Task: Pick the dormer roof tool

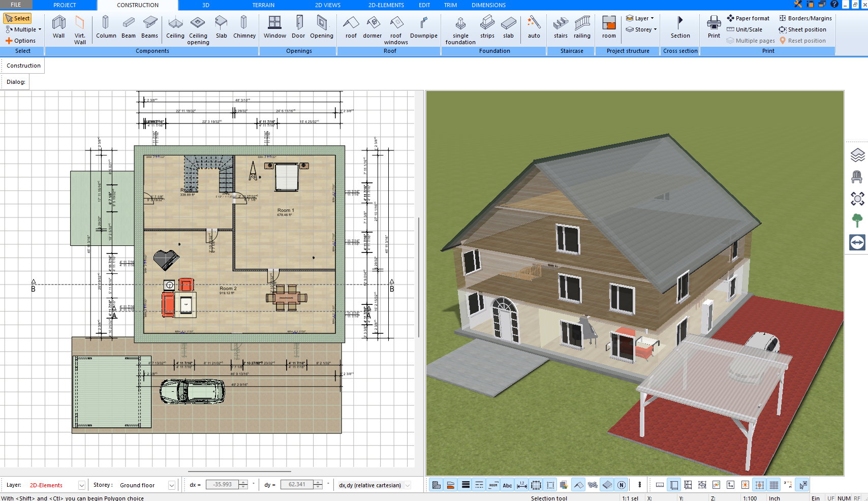Action: [373, 27]
